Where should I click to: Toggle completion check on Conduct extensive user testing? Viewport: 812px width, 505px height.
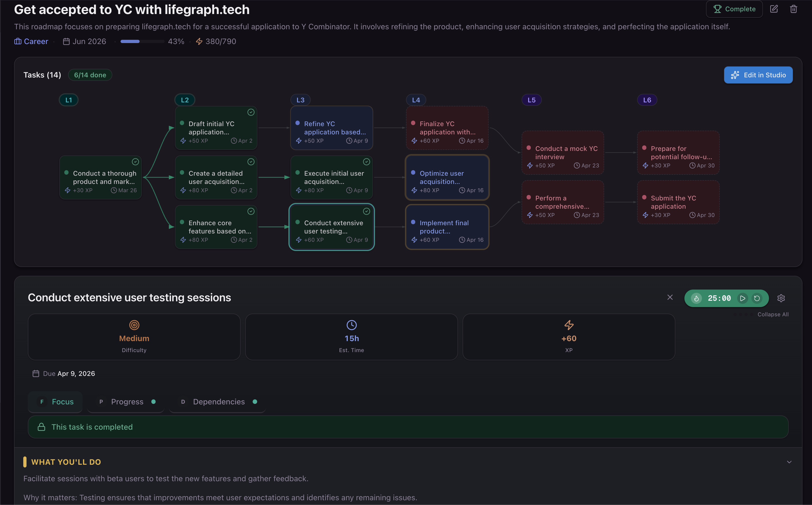tap(367, 211)
